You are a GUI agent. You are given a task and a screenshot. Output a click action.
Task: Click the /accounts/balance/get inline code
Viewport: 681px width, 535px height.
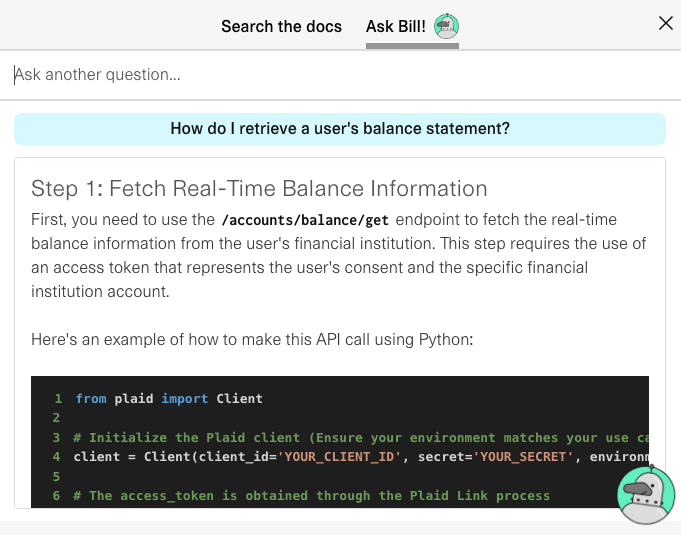pyautogui.click(x=305, y=220)
